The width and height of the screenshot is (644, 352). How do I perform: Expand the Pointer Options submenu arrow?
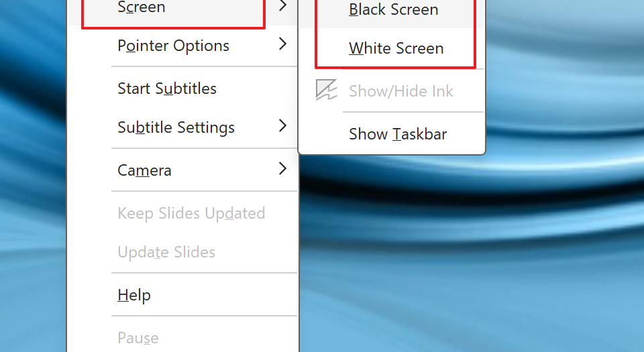282,45
